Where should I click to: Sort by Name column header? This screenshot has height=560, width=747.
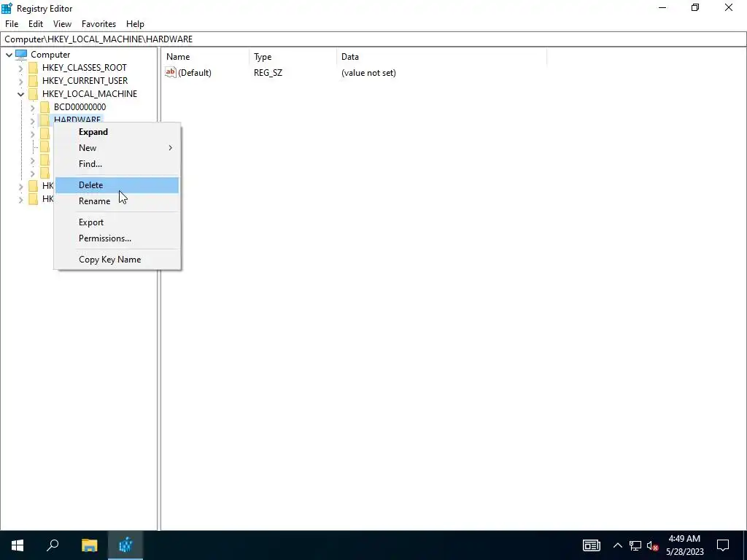click(x=205, y=57)
